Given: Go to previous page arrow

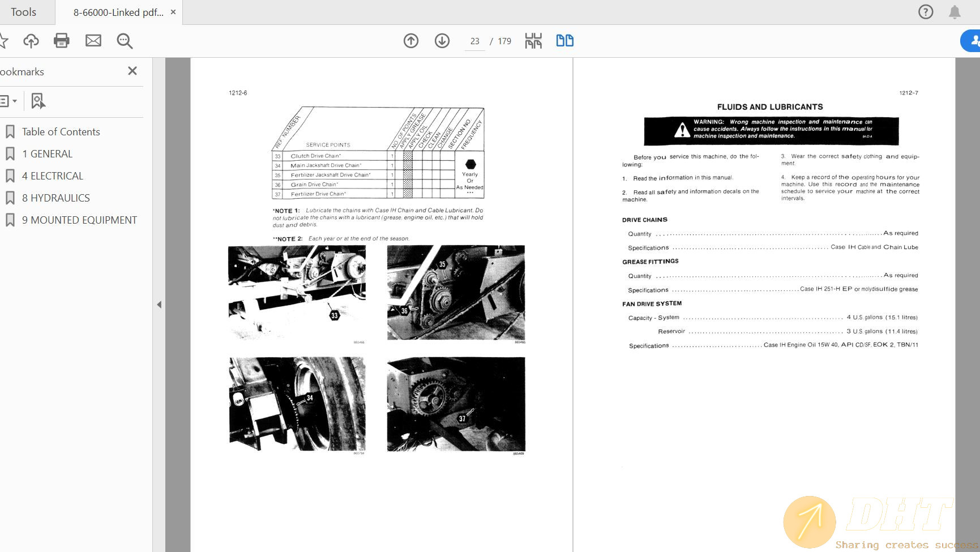Looking at the screenshot, I should 411,41.
